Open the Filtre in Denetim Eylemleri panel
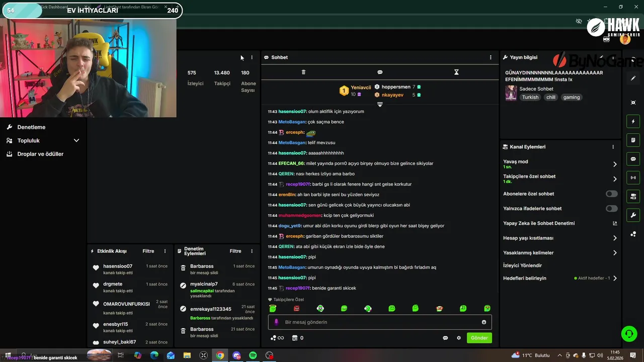 coord(235,251)
